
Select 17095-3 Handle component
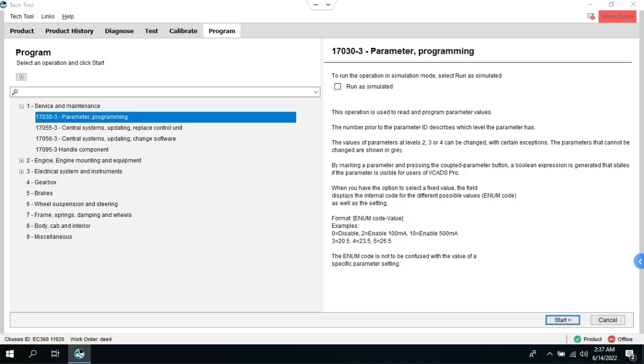pos(72,149)
